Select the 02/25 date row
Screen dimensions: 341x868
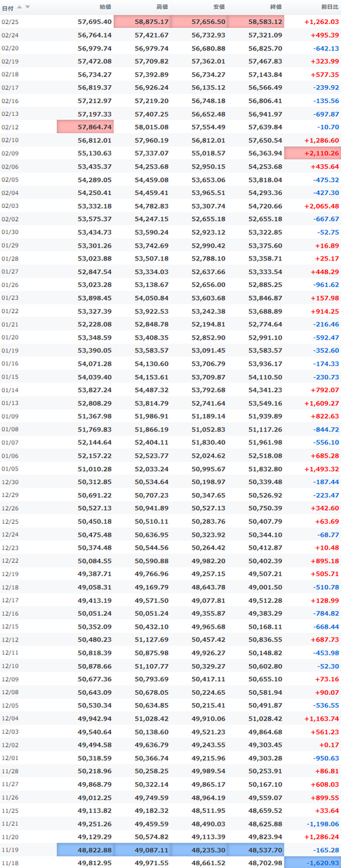coord(170,22)
